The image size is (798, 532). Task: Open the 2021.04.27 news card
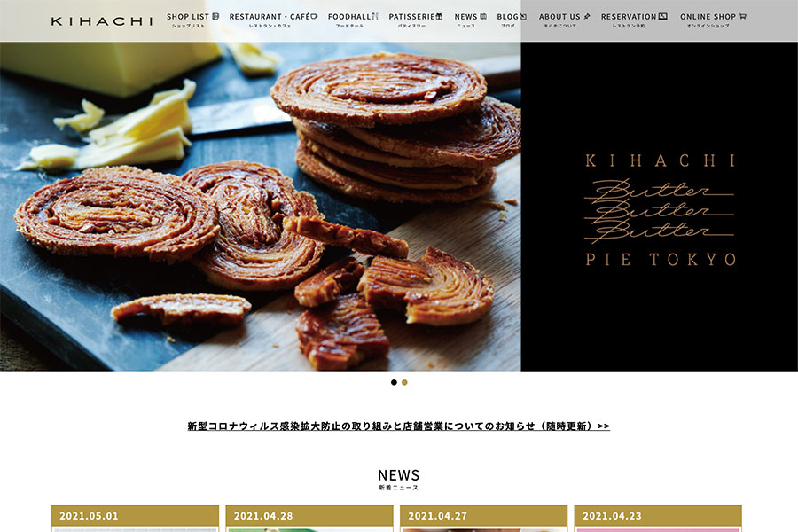pos(484,518)
